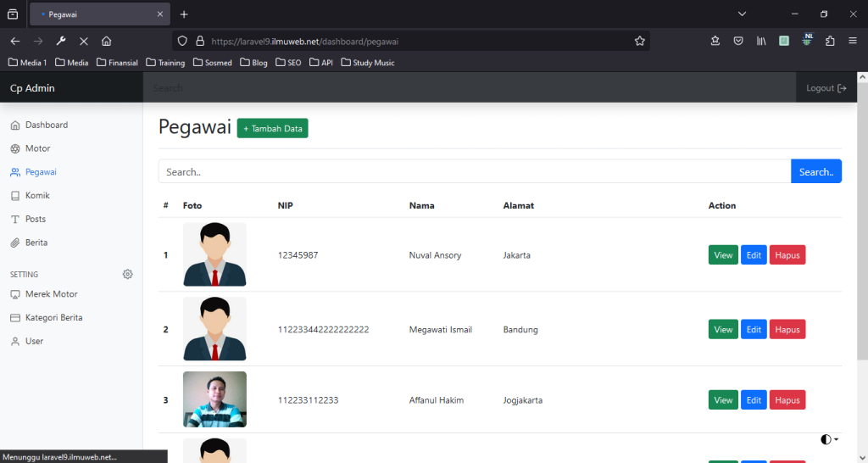Expand the list all tabs dropdown
This screenshot has height=463, width=868.
pos(742,14)
